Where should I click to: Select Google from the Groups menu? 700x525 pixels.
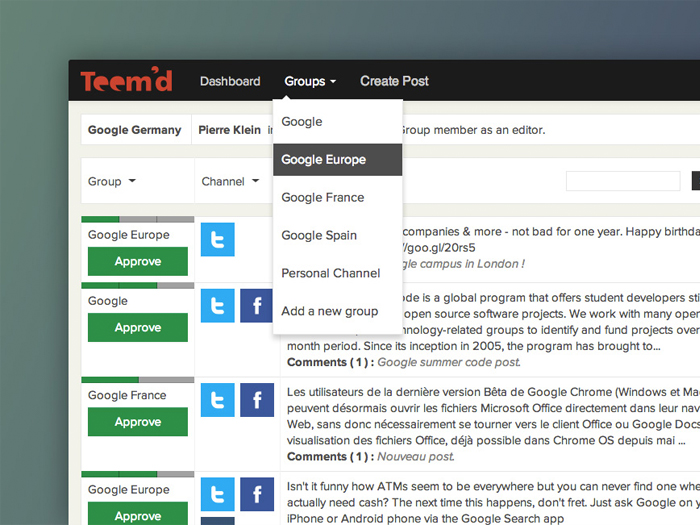[x=338, y=121]
